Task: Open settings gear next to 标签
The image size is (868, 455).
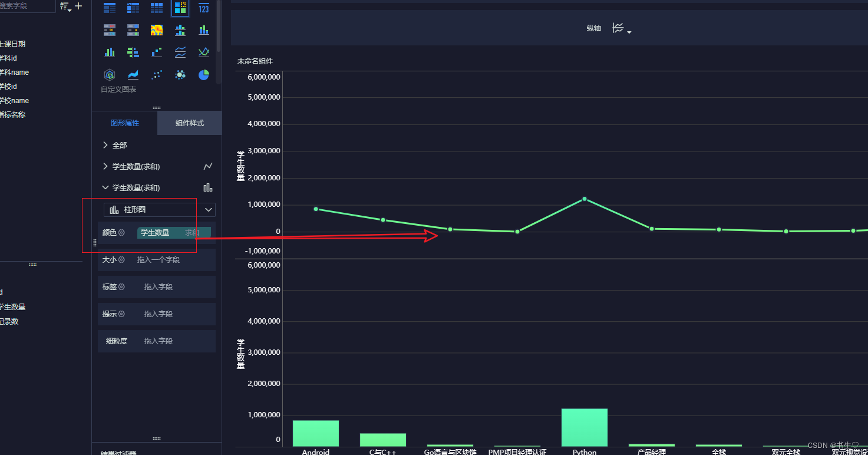Action: 121,287
